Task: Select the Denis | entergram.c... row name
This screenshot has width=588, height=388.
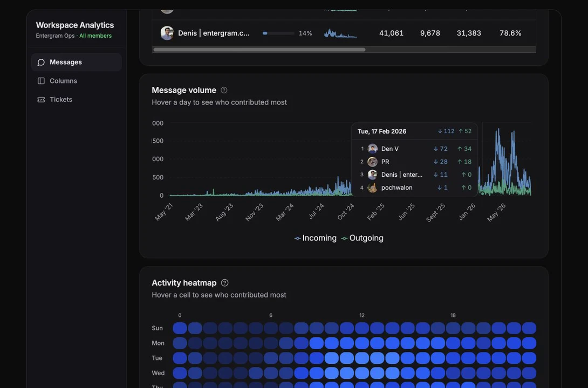Action: pyautogui.click(x=214, y=33)
